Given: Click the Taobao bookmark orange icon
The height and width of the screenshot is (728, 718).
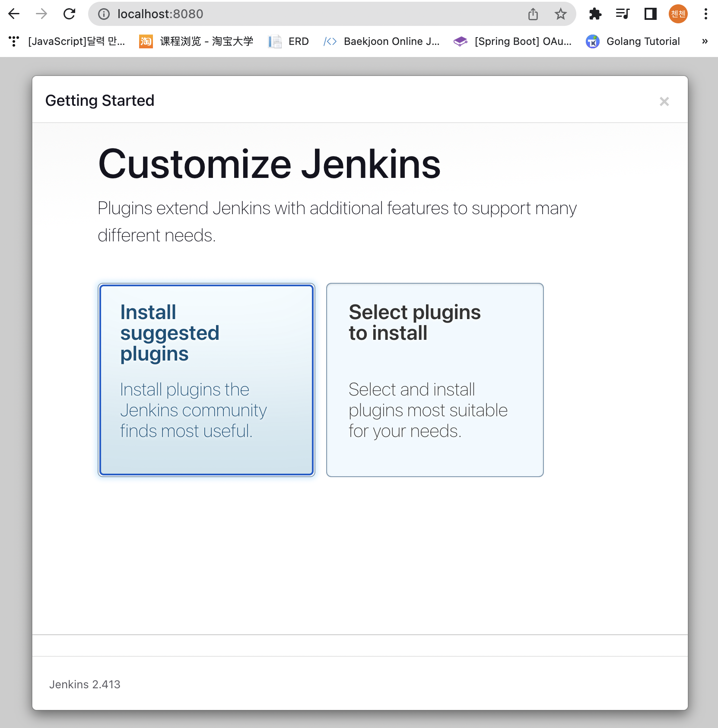Looking at the screenshot, I should (146, 41).
